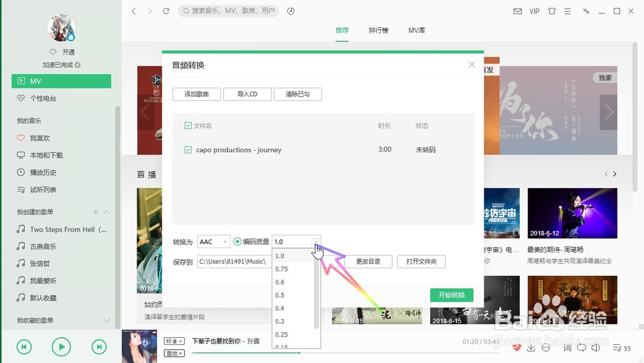This screenshot has width=644, height=363.
Task: Select the 编码质量 radio button
Action: pos(237,242)
